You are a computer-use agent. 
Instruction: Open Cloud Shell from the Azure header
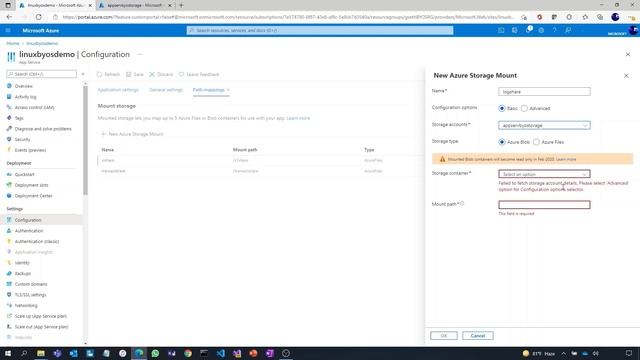tap(501, 30)
